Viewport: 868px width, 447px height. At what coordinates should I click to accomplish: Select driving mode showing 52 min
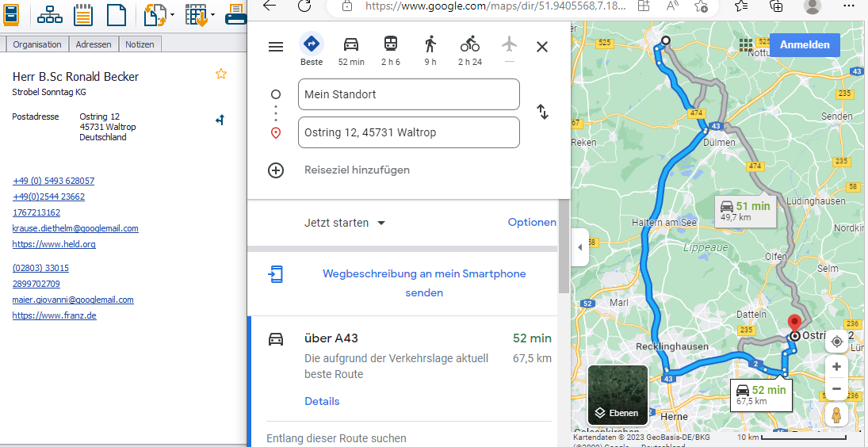click(351, 51)
